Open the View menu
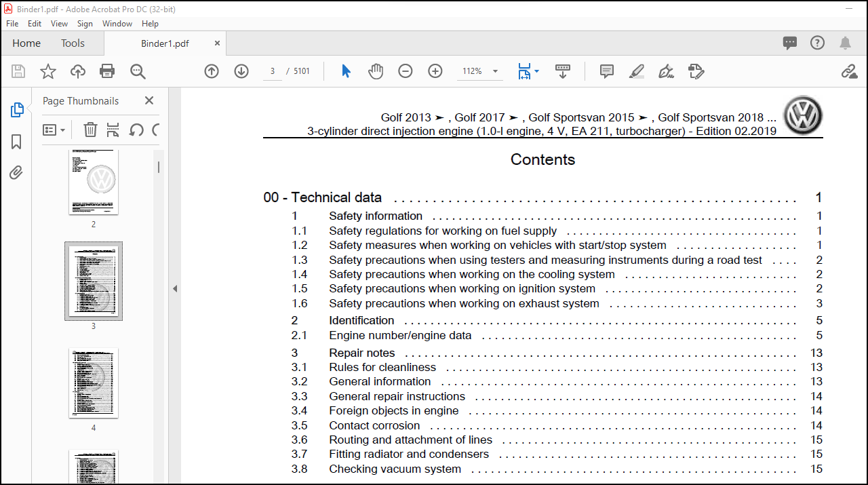This screenshot has width=868, height=485. [x=60, y=23]
